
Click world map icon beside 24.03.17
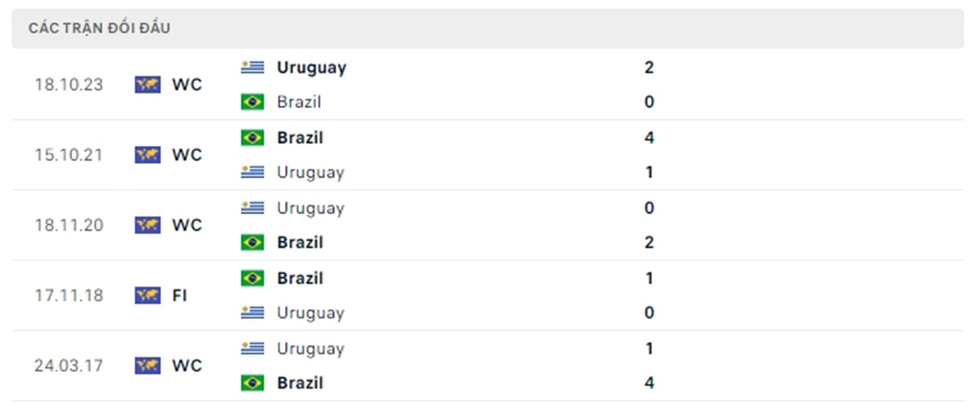pos(148,366)
